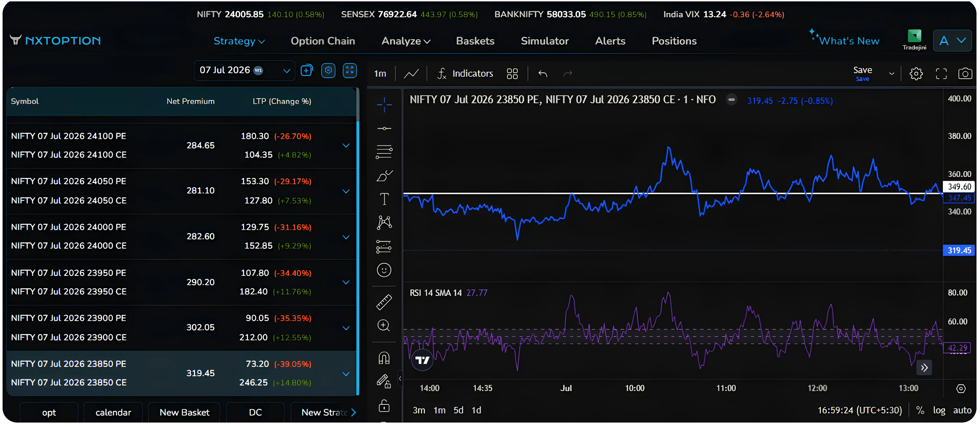This screenshot has height=427, width=980.
Task: Switch to the calendar tab
Action: tap(113, 412)
